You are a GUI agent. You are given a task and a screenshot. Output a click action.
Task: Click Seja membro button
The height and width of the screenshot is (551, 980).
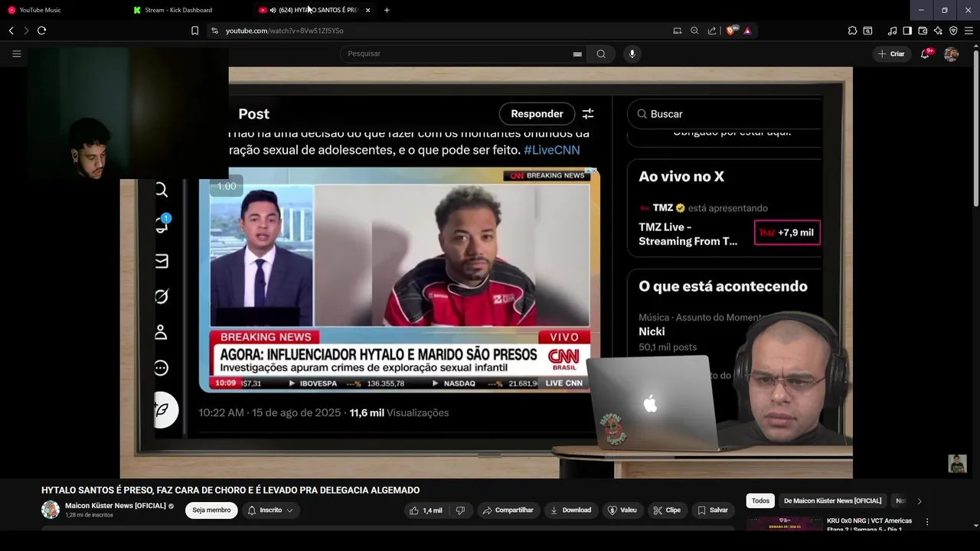pyautogui.click(x=211, y=510)
